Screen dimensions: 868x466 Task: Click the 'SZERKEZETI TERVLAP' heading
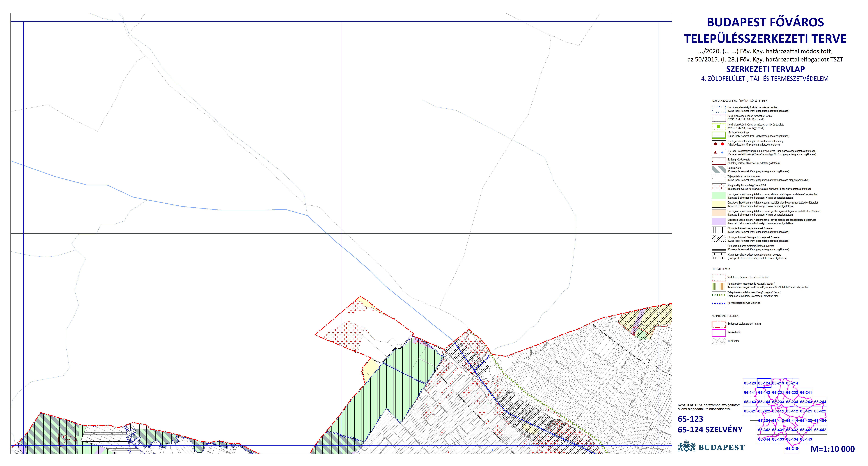point(765,69)
